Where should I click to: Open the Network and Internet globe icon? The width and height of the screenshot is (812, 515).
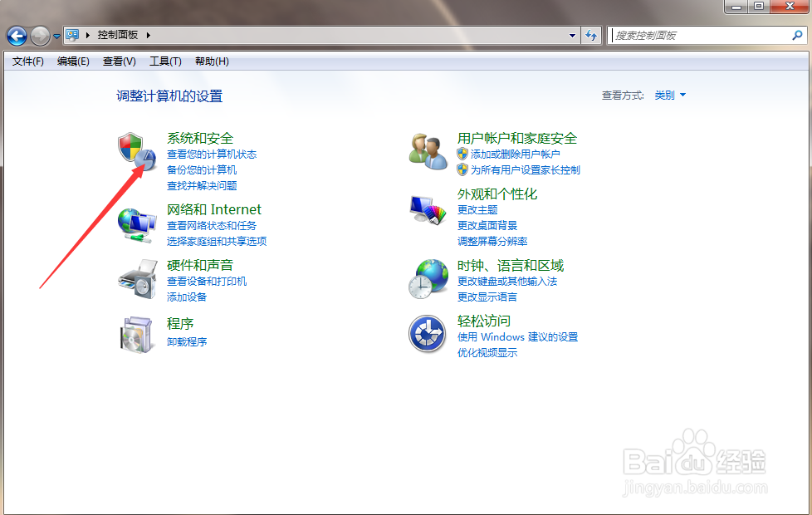point(137,225)
